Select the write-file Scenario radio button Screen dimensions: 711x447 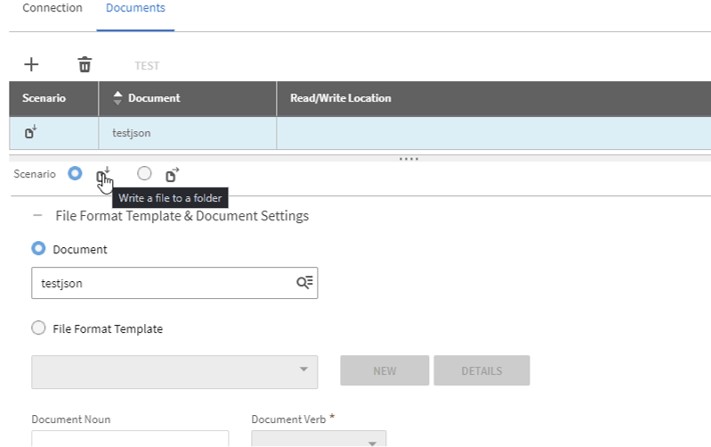tap(75, 173)
